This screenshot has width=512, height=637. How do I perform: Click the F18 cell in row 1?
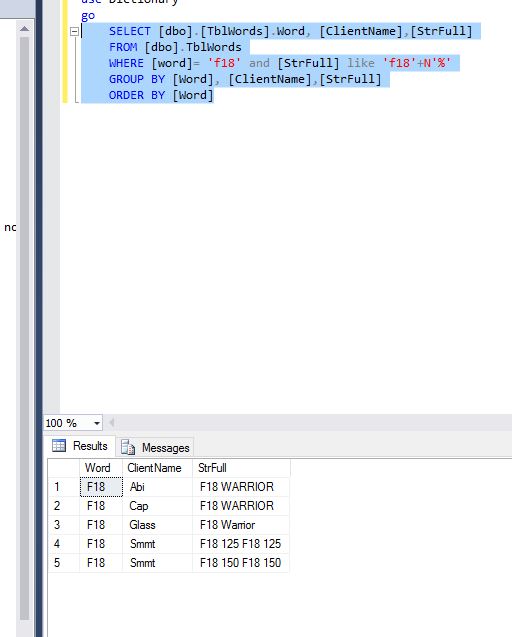pos(101,487)
